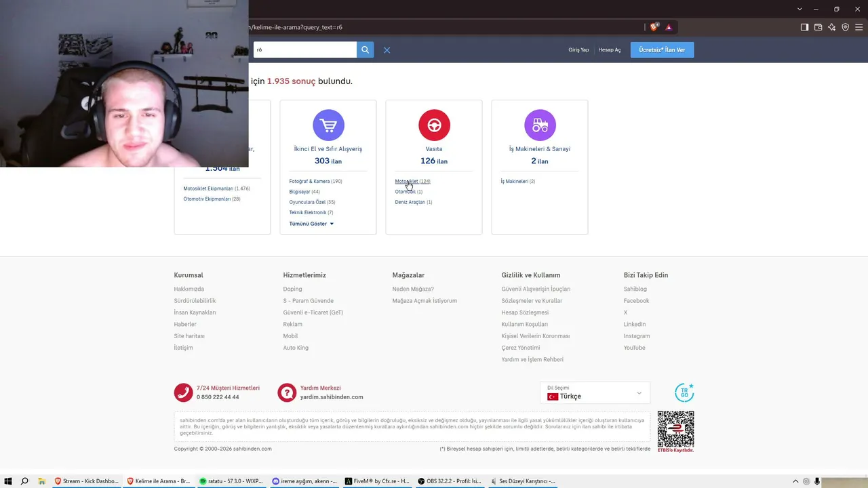The height and width of the screenshot is (488, 868).
Task: Open Windows Start menu
Action: 7,481
